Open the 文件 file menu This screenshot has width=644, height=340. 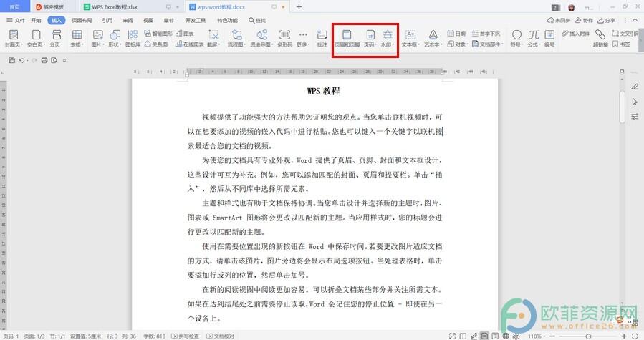click(16, 20)
